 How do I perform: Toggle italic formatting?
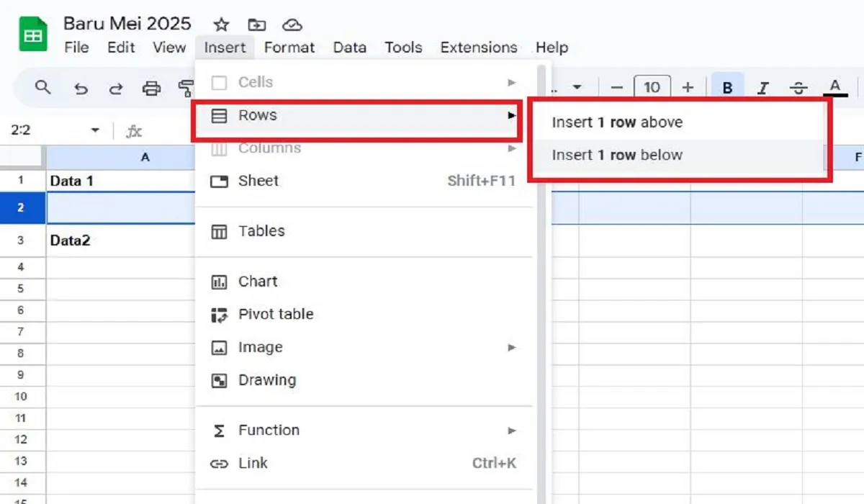point(763,87)
